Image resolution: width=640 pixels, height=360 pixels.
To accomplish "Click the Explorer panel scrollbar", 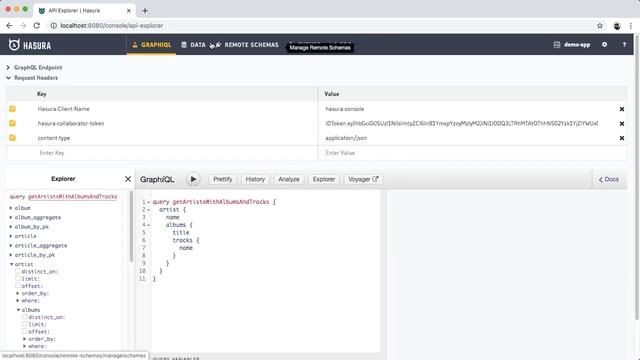I will [x=131, y=227].
